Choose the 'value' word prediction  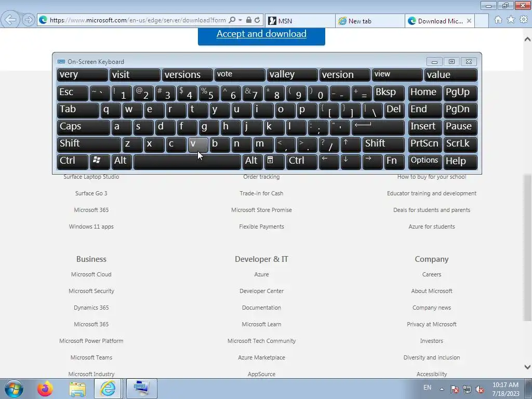(451, 75)
